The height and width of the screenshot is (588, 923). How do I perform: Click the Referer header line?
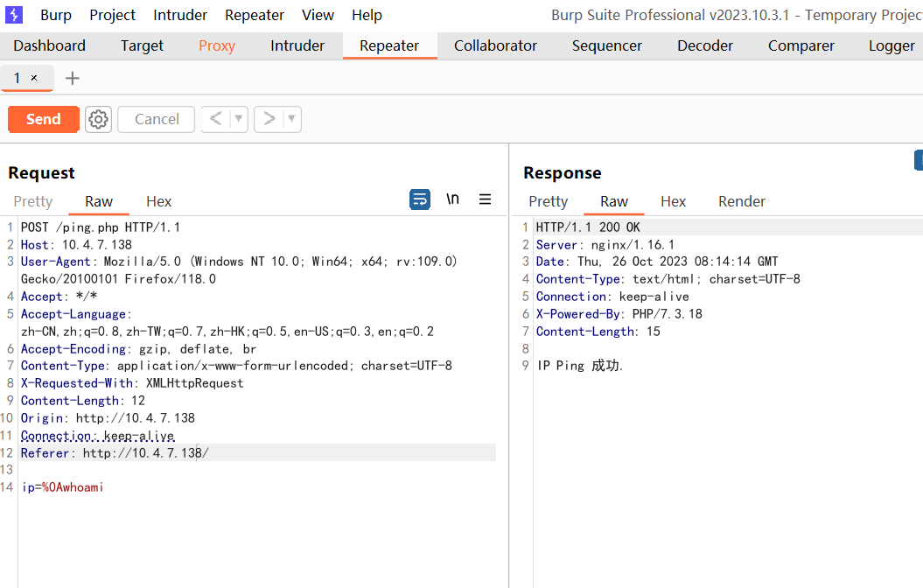(x=115, y=453)
